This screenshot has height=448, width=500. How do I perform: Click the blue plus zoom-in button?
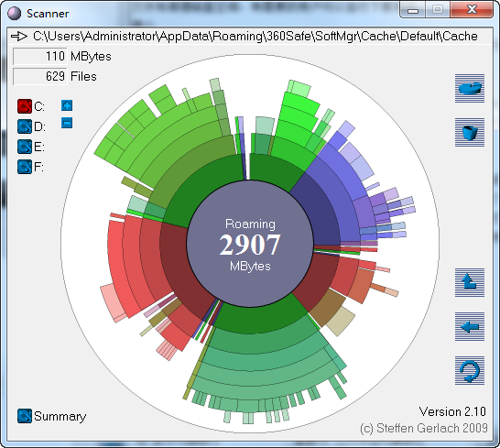tap(67, 105)
